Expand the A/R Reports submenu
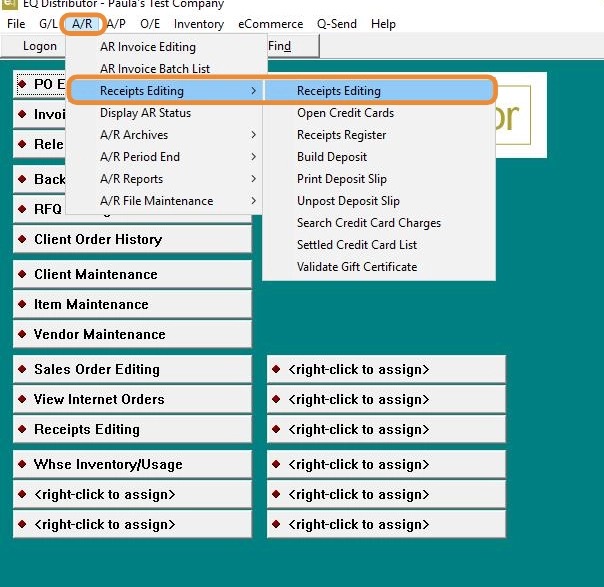Screen dimensions: 604x587 click(x=165, y=179)
